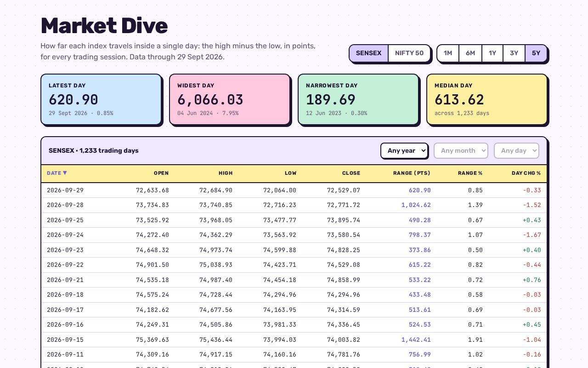This screenshot has width=588, height=368.
Task: Select the 1Y time range
Action: click(492, 53)
